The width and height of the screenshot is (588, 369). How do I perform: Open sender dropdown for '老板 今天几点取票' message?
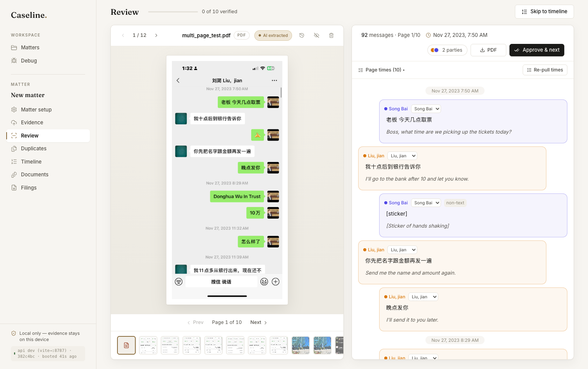click(426, 109)
